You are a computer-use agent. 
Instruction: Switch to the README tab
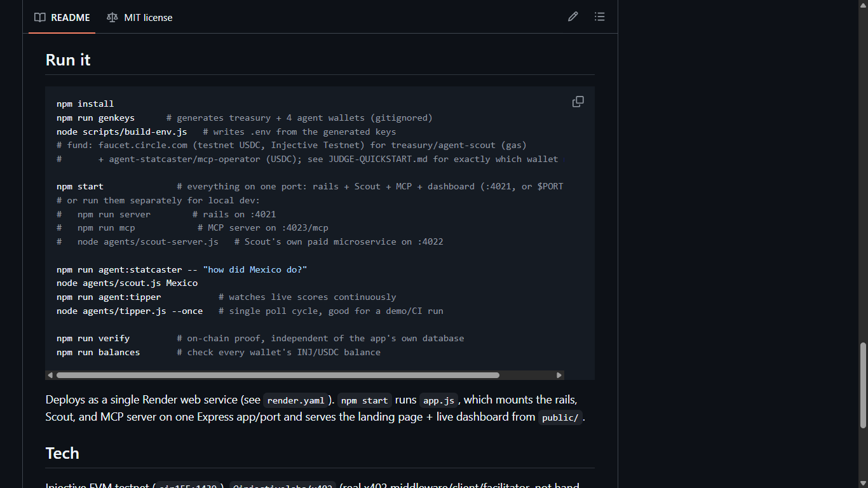click(x=62, y=17)
